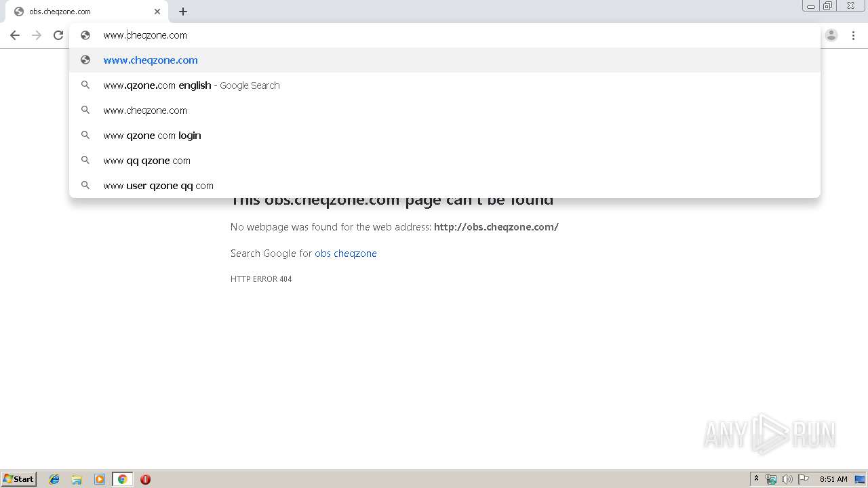Minimize the Chrome window

click(810, 6)
